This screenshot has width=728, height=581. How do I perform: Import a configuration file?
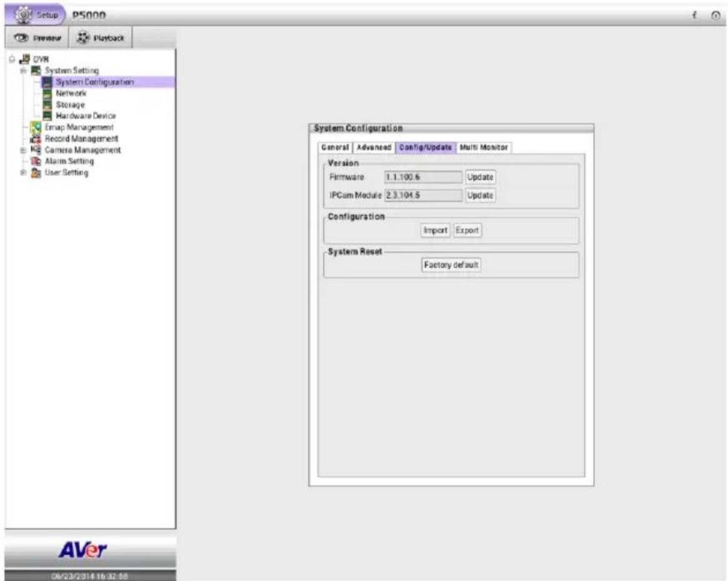[x=435, y=231]
